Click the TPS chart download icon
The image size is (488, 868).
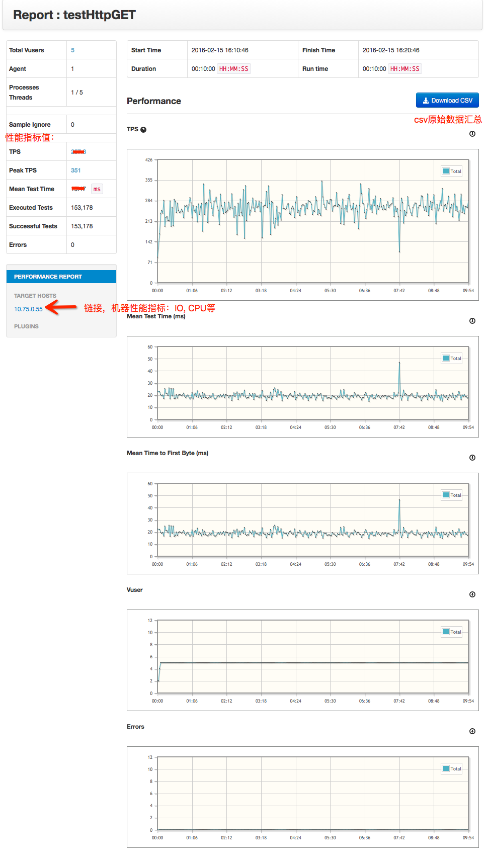[x=472, y=134]
